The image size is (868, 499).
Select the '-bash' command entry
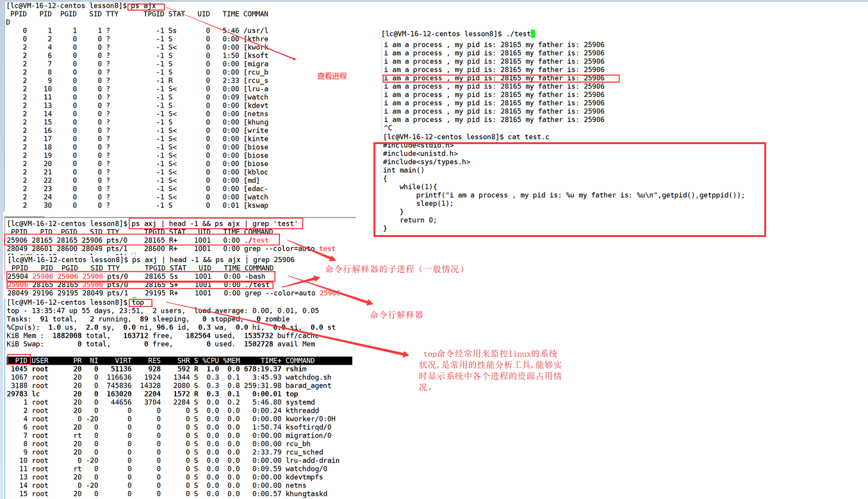254,277
